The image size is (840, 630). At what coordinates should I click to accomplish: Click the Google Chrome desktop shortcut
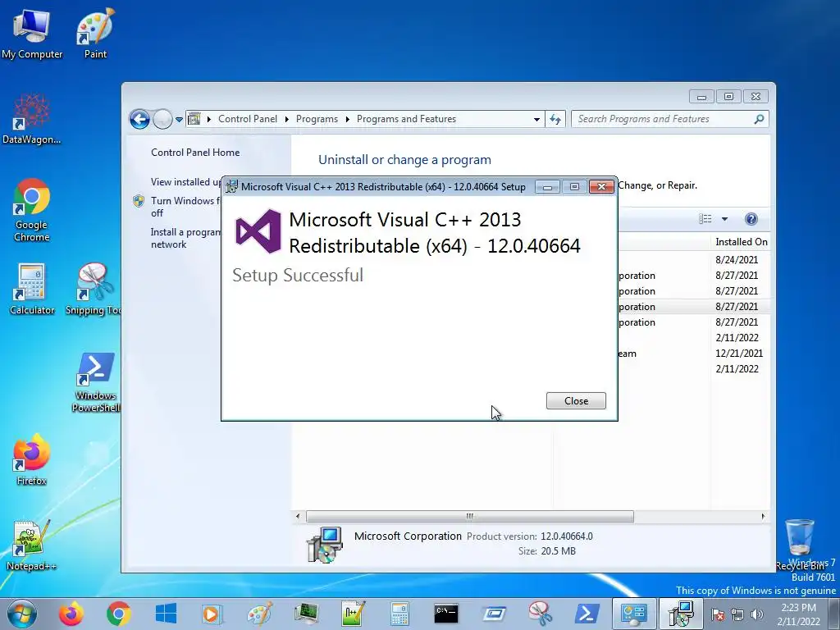click(32, 210)
